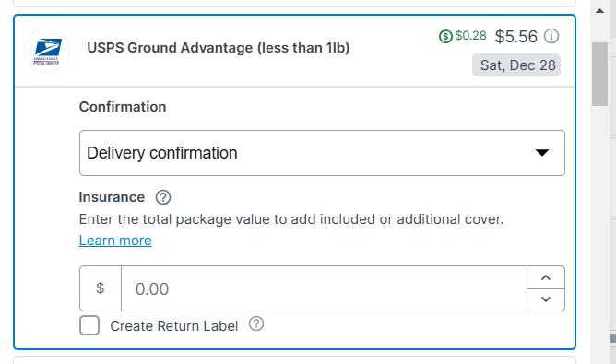Click the dollar sign prefix of insurance field

click(x=101, y=288)
